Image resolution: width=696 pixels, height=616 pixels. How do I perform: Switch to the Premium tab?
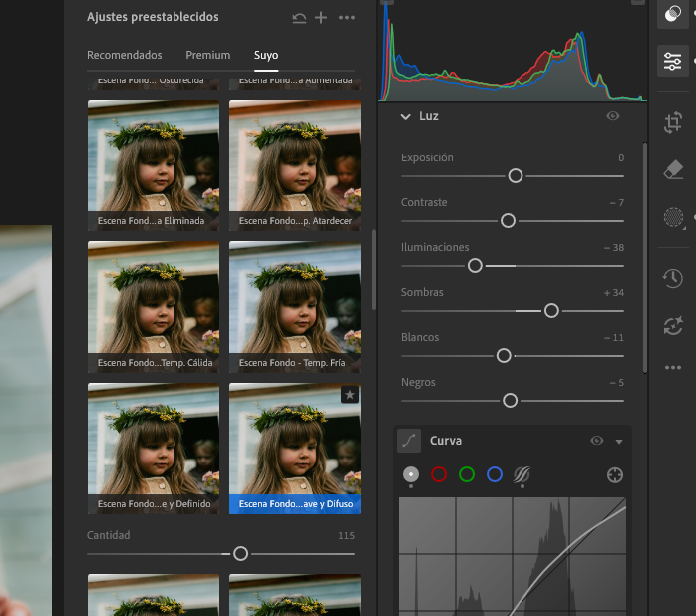[207, 55]
